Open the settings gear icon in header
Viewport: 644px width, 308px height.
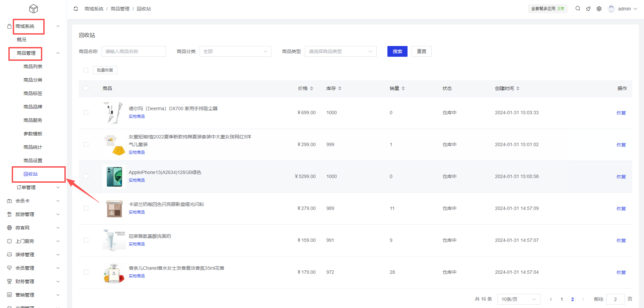(x=599, y=9)
